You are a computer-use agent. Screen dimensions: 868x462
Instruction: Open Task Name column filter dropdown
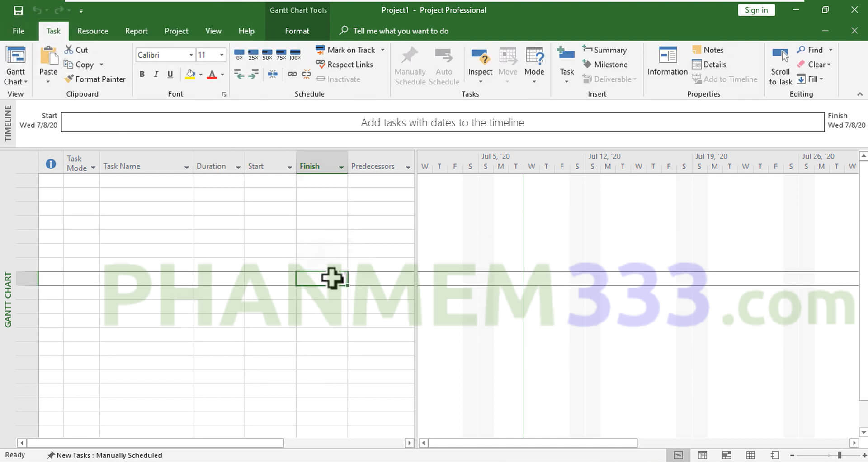186,167
